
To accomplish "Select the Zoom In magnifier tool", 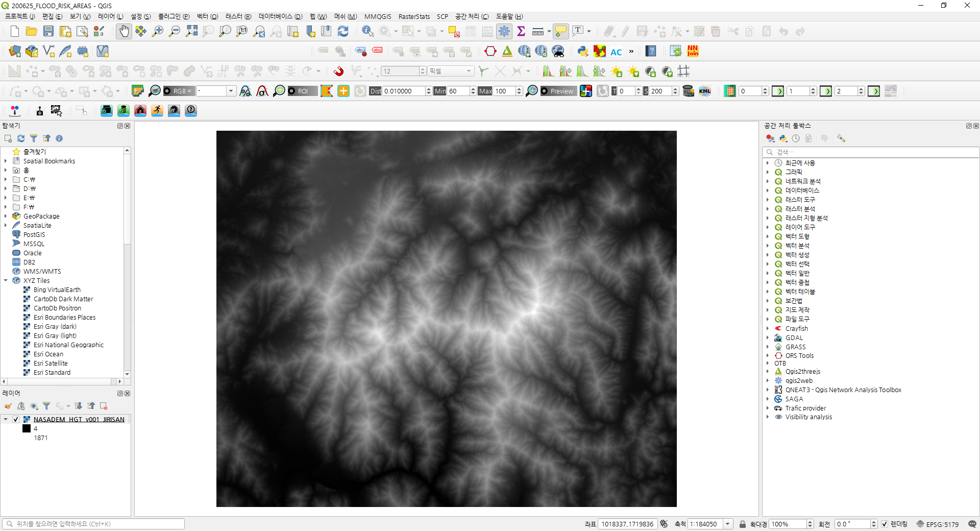I will [158, 32].
